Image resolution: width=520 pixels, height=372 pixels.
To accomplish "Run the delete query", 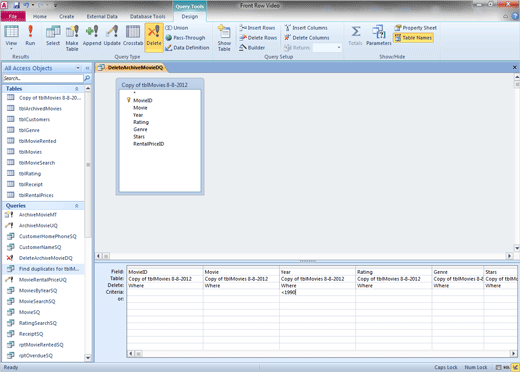I will [30, 35].
